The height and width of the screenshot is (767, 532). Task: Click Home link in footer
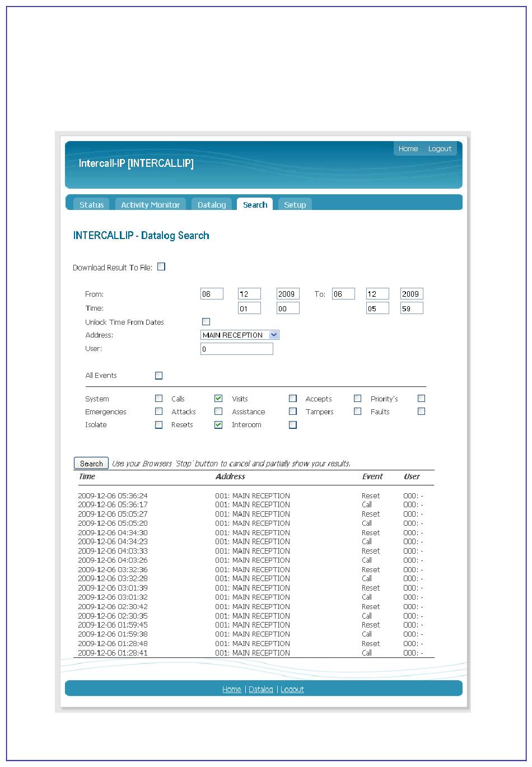232,689
